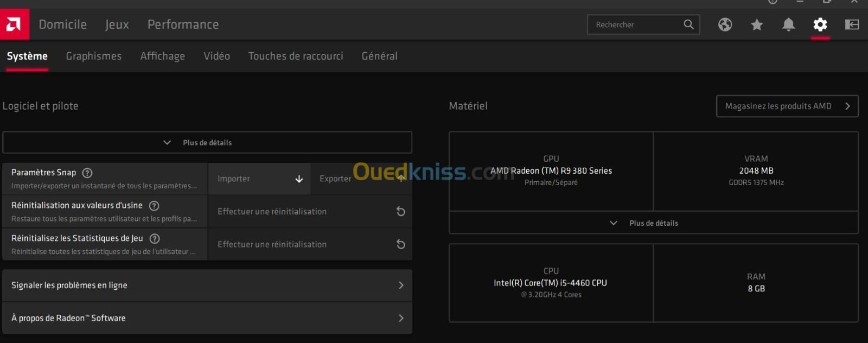The height and width of the screenshot is (343, 868).
Task: Reset factory settings via Effectuer une réinitialisation
Action: 310,212
